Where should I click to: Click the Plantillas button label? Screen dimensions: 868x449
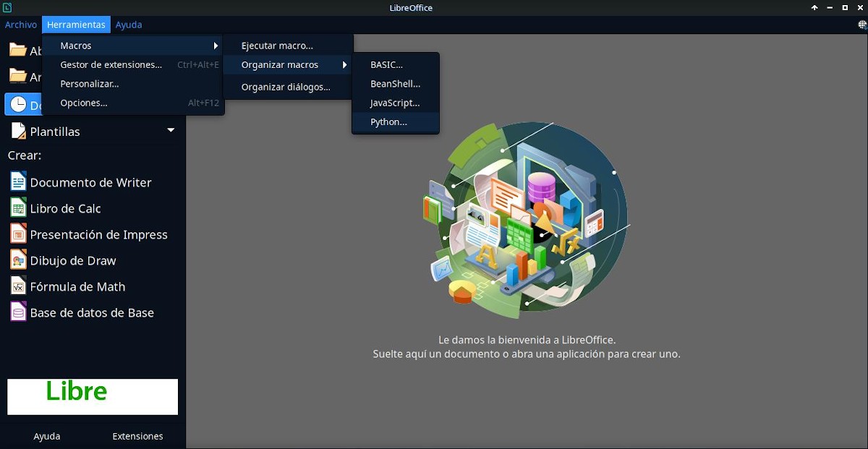(55, 132)
